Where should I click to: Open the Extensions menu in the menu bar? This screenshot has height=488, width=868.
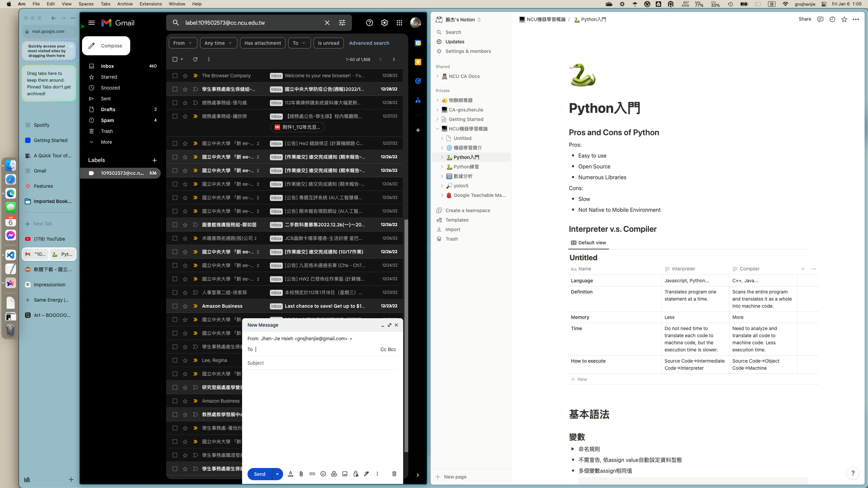pyautogui.click(x=150, y=4)
